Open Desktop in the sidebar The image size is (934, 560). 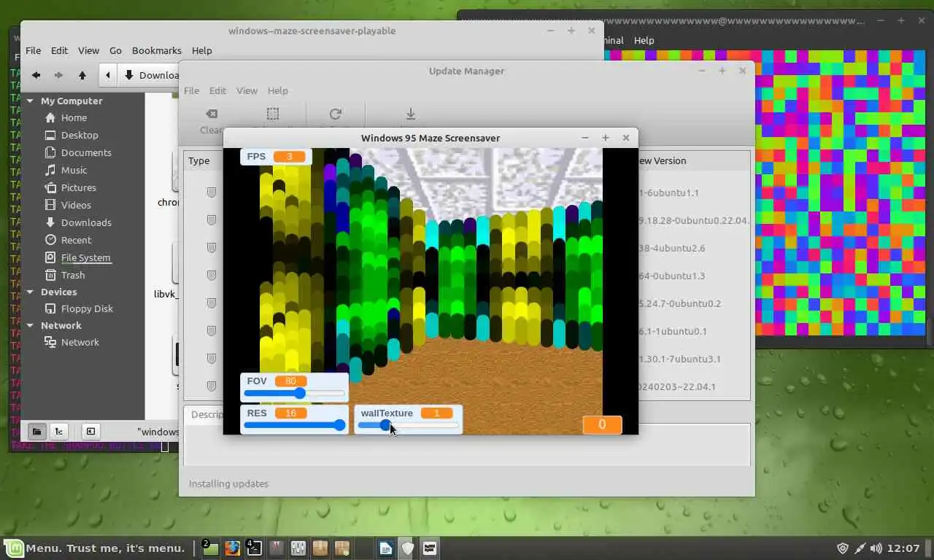click(80, 135)
